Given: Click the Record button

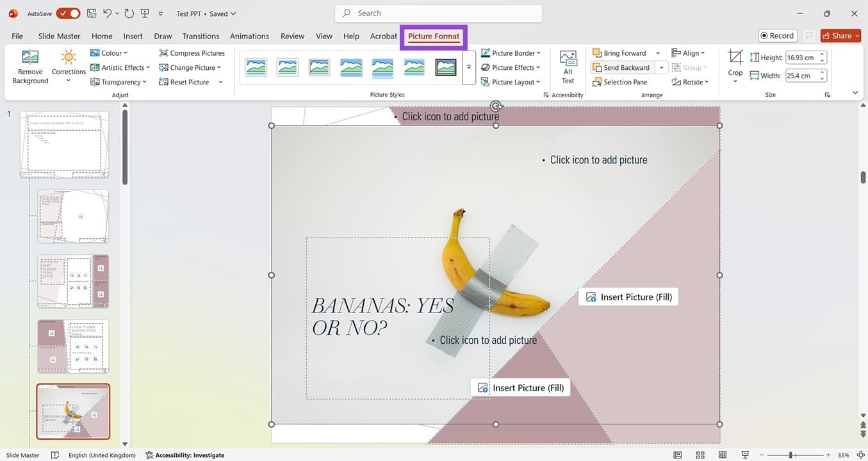Looking at the screenshot, I should [777, 36].
